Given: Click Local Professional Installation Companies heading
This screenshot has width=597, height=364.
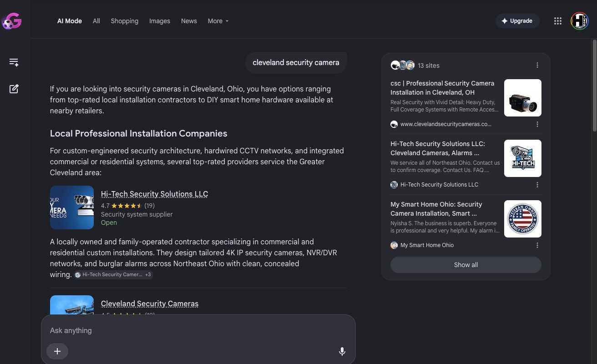Looking at the screenshot, I should pyautogui.click(x=139, y=134).
